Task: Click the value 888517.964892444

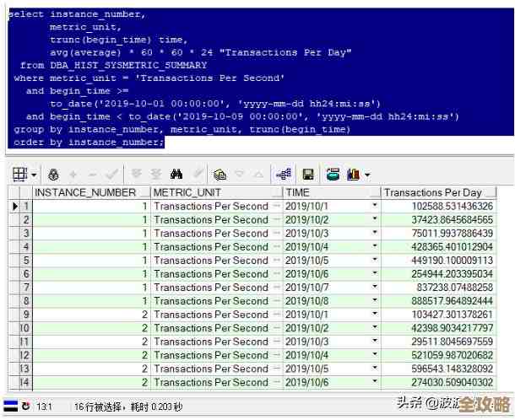Action: [x=453, y=301]
